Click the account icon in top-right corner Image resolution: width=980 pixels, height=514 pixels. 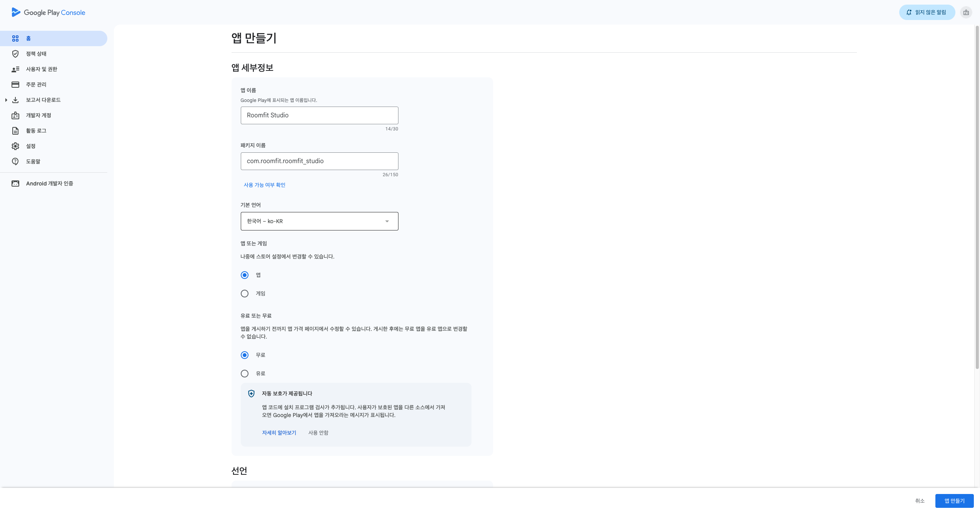[966, 12]
